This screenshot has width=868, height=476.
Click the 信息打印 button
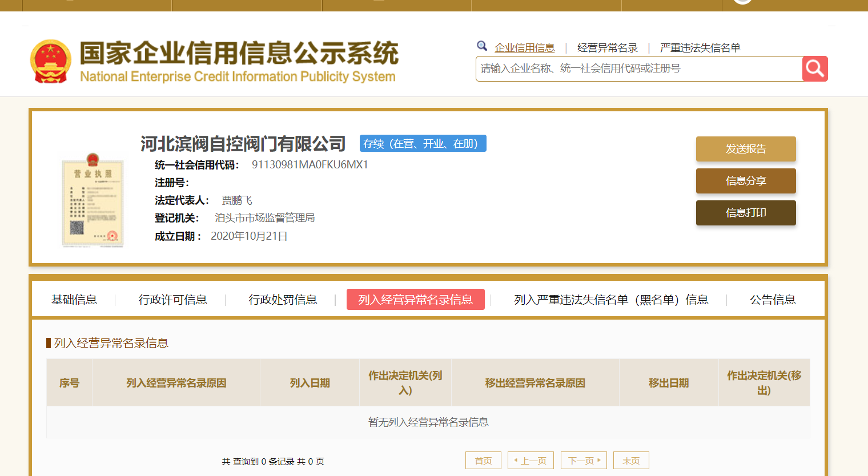coord(745,213)
